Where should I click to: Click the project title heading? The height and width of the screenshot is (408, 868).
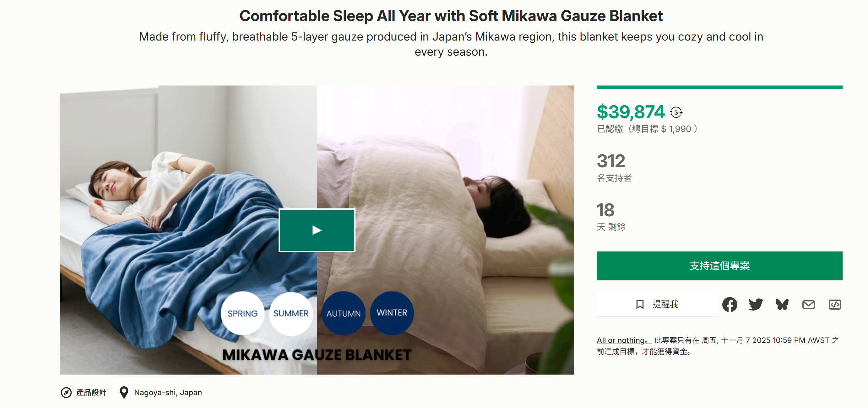tap(451, 16)
